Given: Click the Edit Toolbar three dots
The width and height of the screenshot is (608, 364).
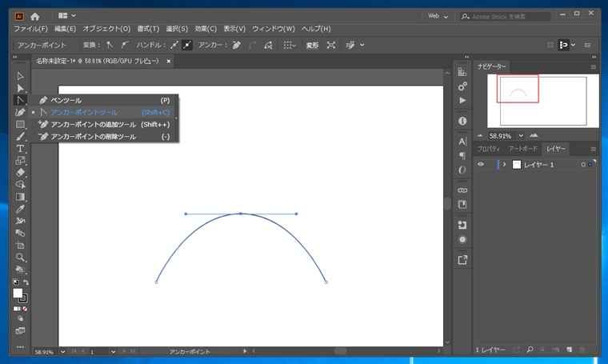Looking at the screenshot, I should [x=20, y=347].
